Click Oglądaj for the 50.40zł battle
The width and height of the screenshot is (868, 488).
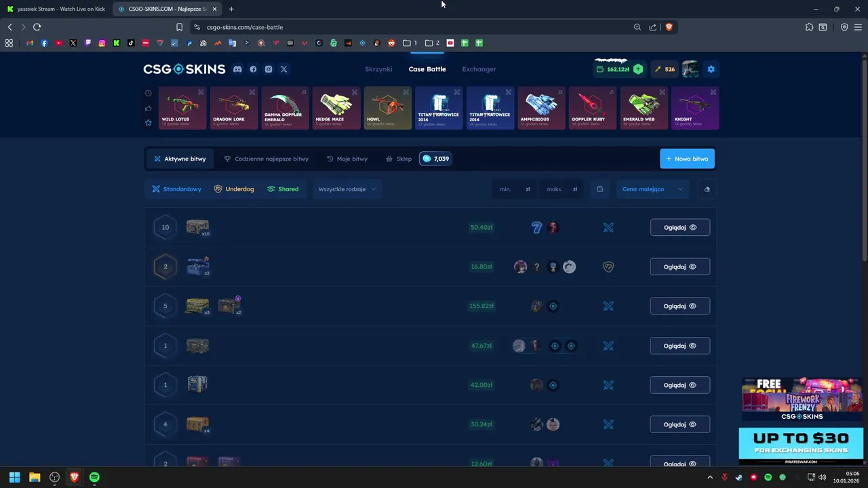point(680,227)
